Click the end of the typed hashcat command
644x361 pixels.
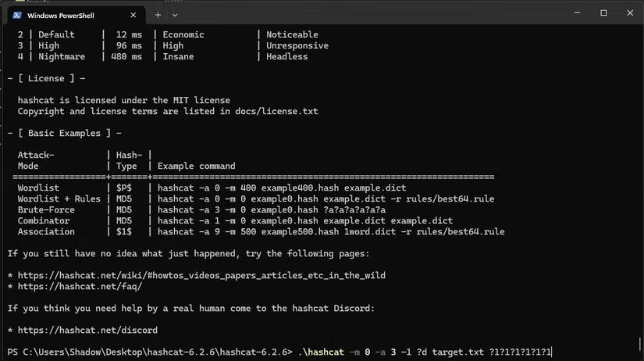(551, 352)
